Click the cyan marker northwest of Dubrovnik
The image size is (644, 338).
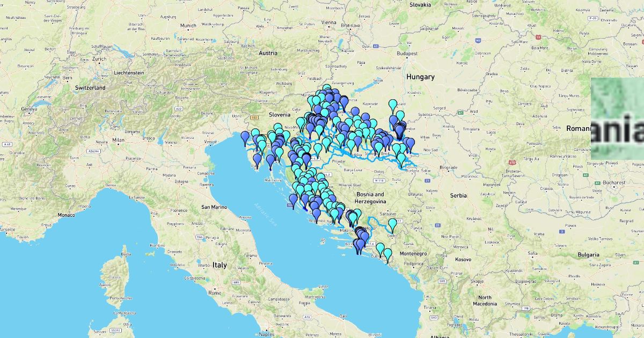(x=380, y=248)
